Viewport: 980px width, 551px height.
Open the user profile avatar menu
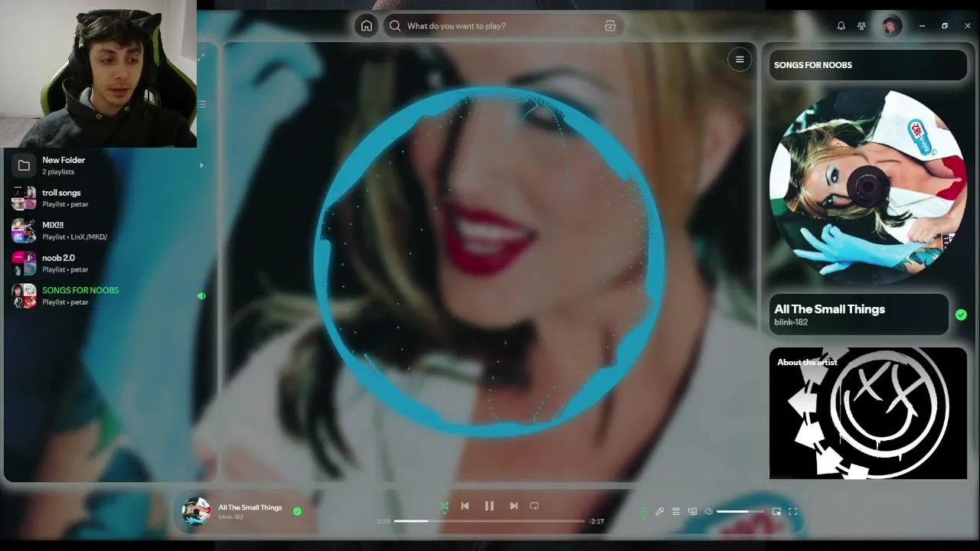[891, 26]
